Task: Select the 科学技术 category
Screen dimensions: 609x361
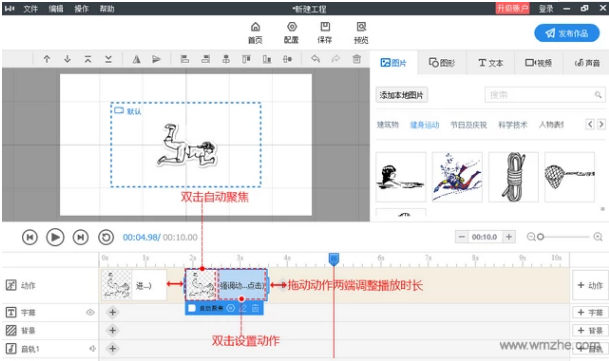Action: (513, 125)
